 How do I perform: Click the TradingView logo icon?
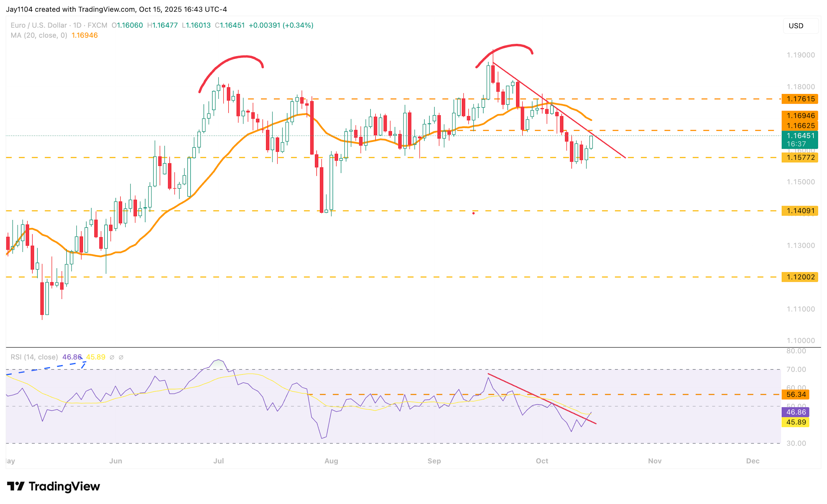coord(16,486)
